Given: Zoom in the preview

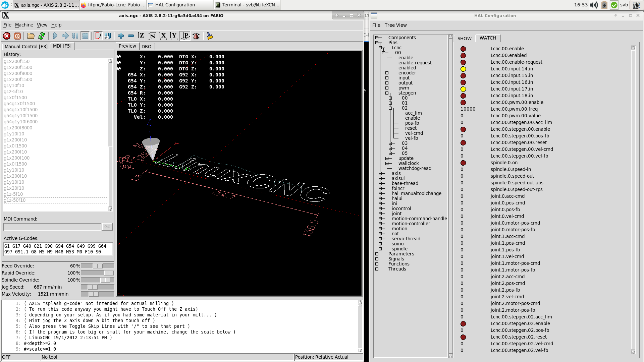Looking at the screenshot, I should click(121, 36).
